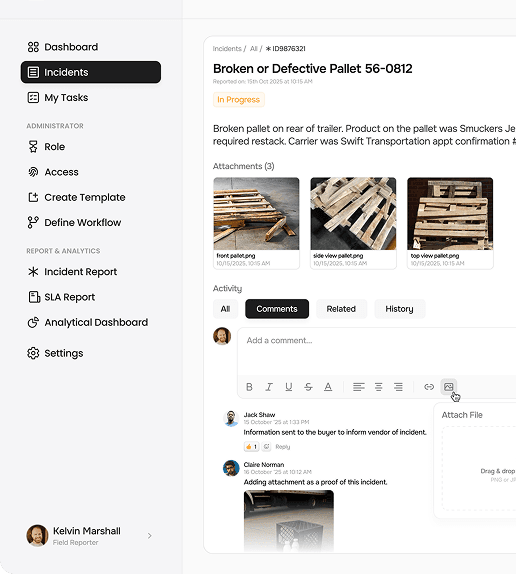Apply underline formatting to comment text
This screenshot has height=574, width=516.
[289, 387]
